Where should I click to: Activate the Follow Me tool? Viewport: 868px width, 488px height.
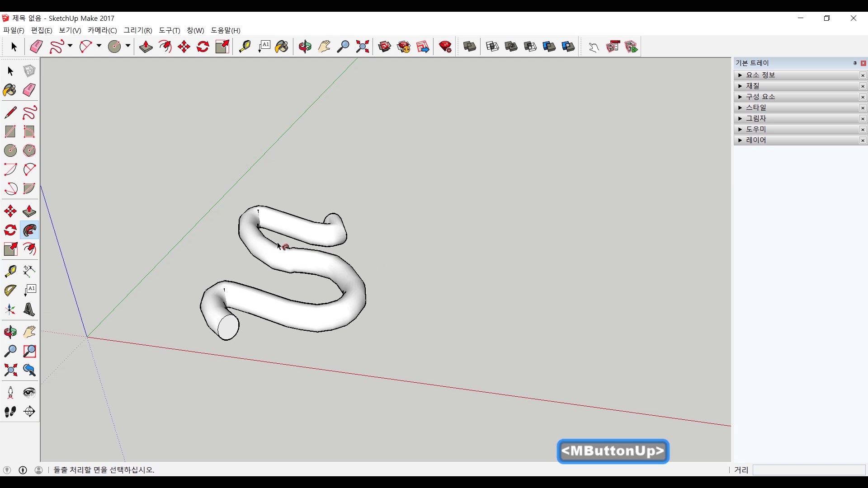click(x=29, y=230)
